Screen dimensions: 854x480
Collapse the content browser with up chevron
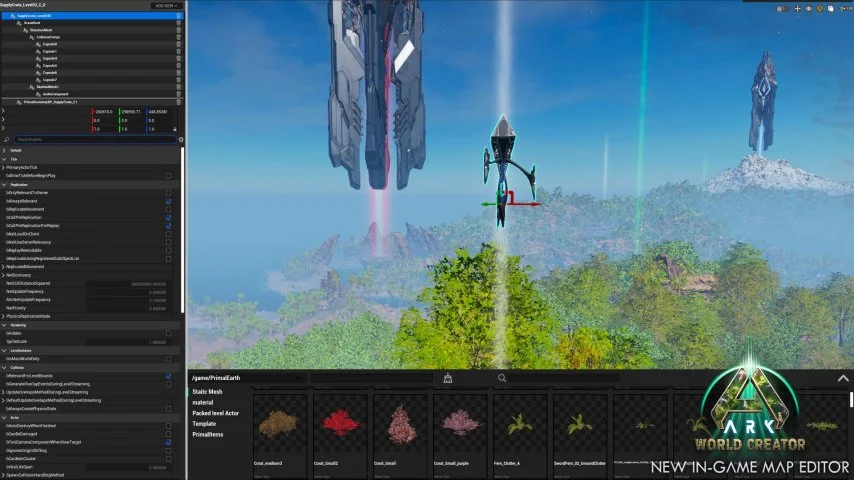(843, 378)
